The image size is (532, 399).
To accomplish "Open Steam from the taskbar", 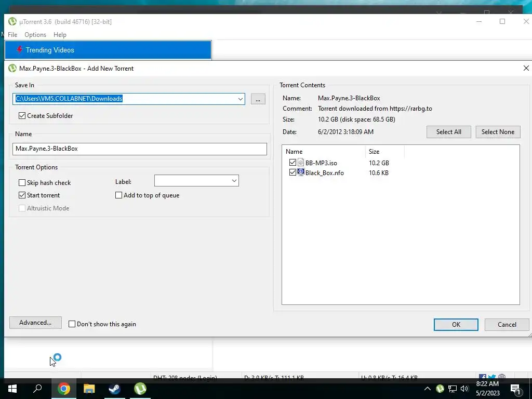I will pos(114,389).
